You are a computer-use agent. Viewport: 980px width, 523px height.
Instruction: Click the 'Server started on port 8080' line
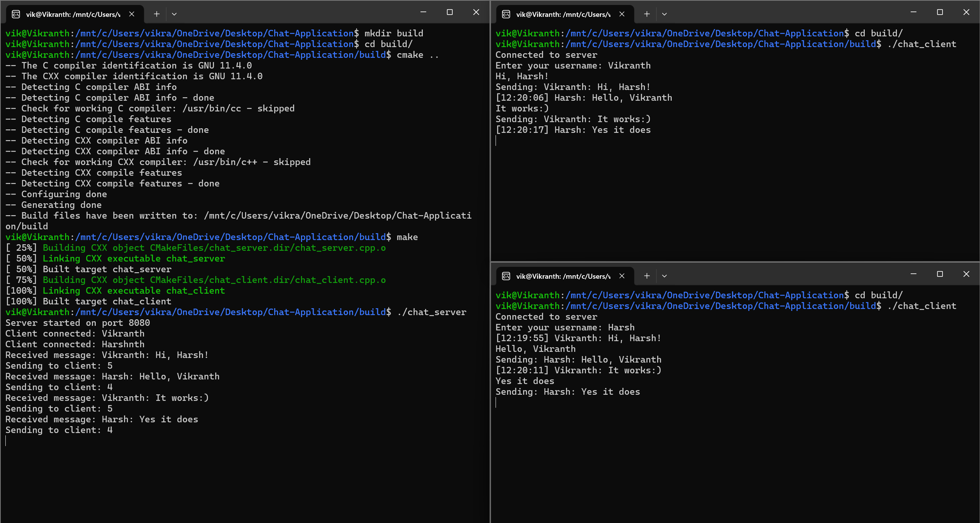[x=78, y=323]
